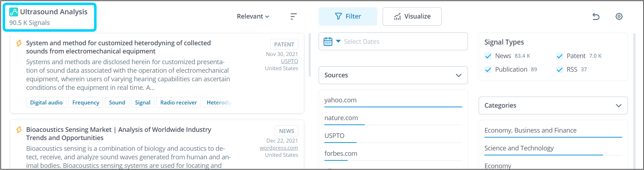Click the lightning icon beside the patent result
Viewport: 644px width, 170px height.
(19, 43)
